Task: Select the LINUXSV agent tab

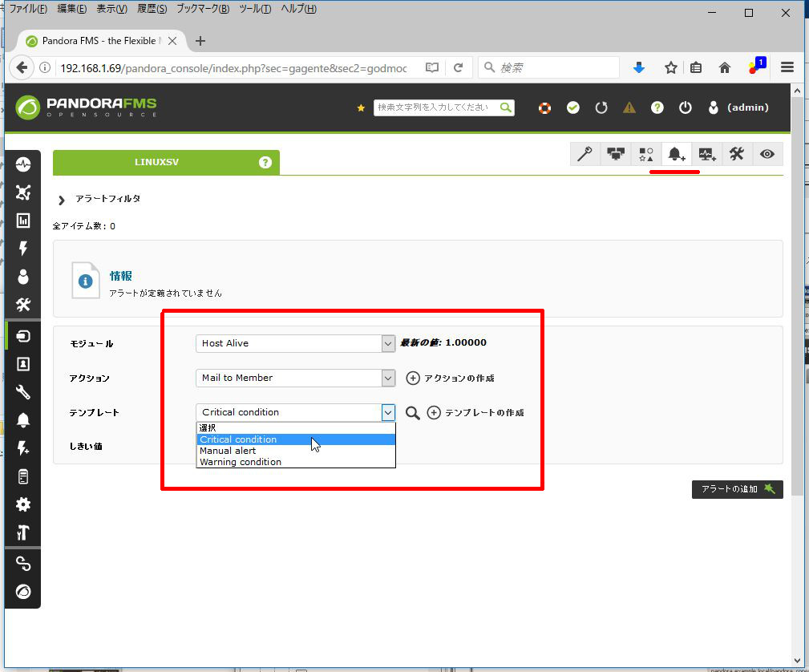Action: 156,162
